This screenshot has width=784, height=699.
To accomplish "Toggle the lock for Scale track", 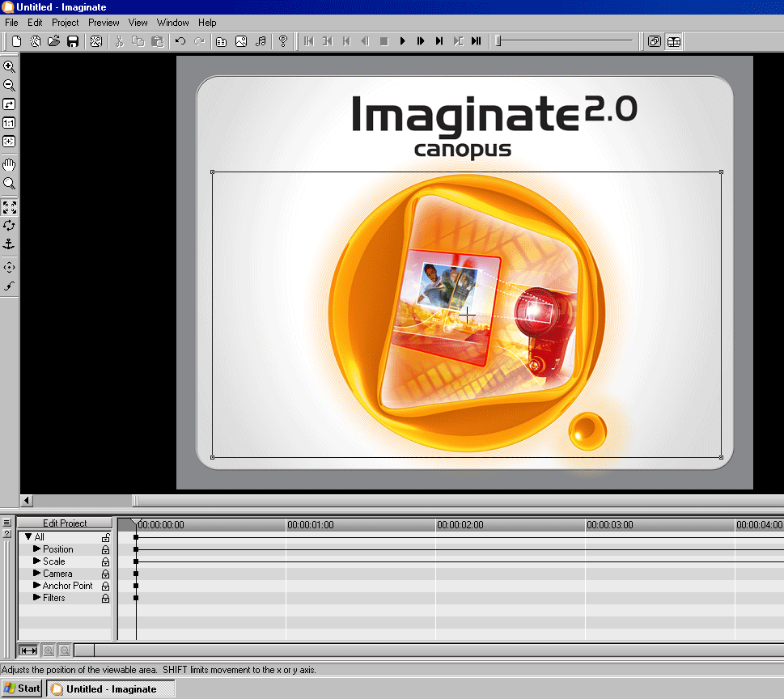I will point(105,561).
